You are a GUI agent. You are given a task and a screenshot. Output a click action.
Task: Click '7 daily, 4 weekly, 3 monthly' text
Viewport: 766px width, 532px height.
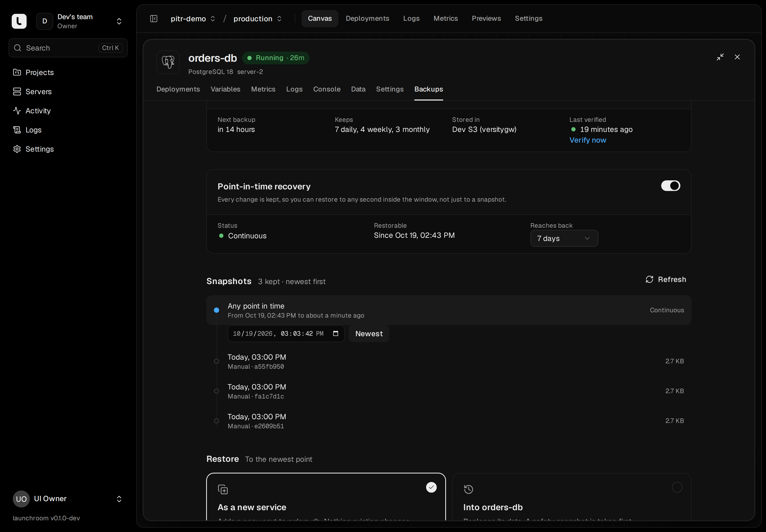(382, 130)
